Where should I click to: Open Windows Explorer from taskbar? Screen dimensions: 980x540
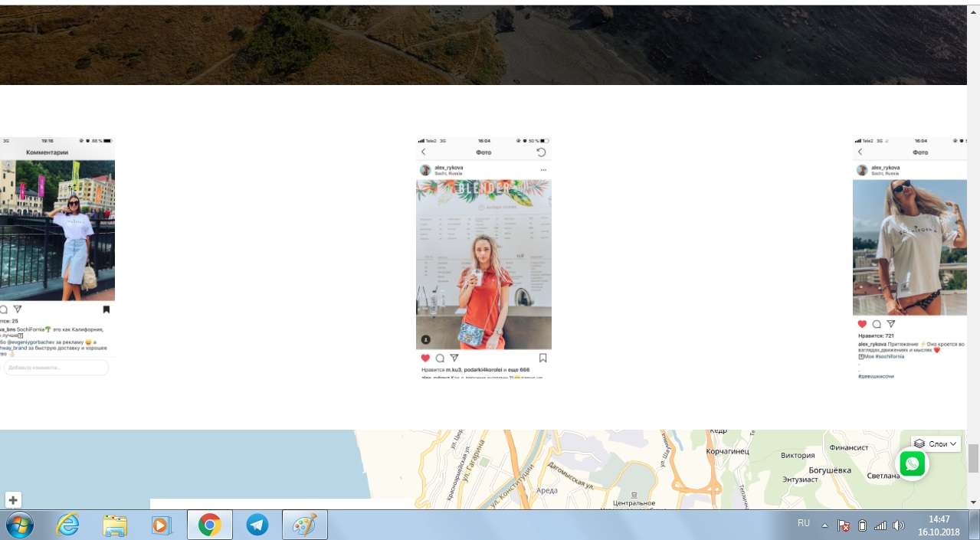(x=115, y=525)
